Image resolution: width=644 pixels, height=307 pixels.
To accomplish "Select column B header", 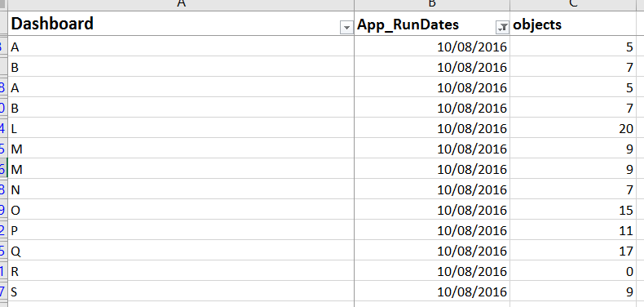I will (x=432, y=5).
